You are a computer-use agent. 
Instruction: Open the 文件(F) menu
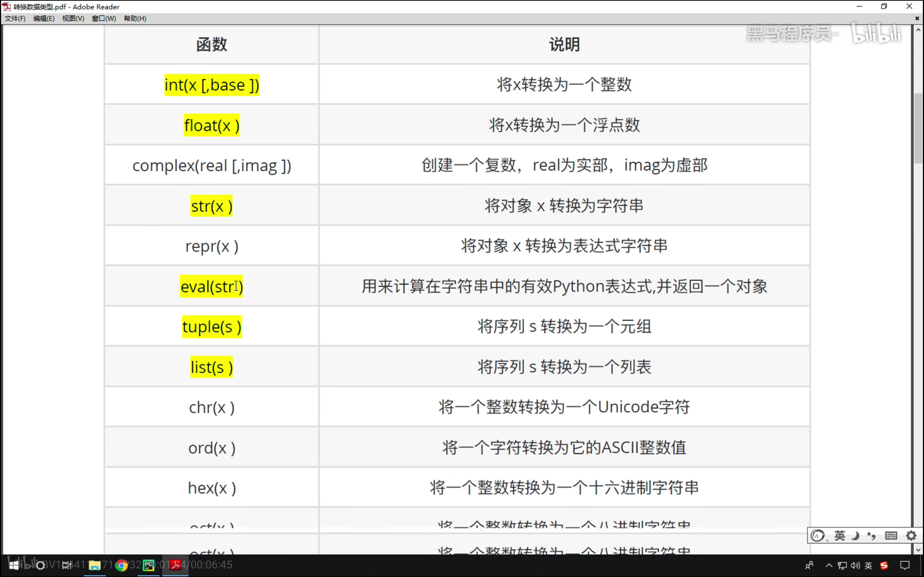click(x=15, y=18)
